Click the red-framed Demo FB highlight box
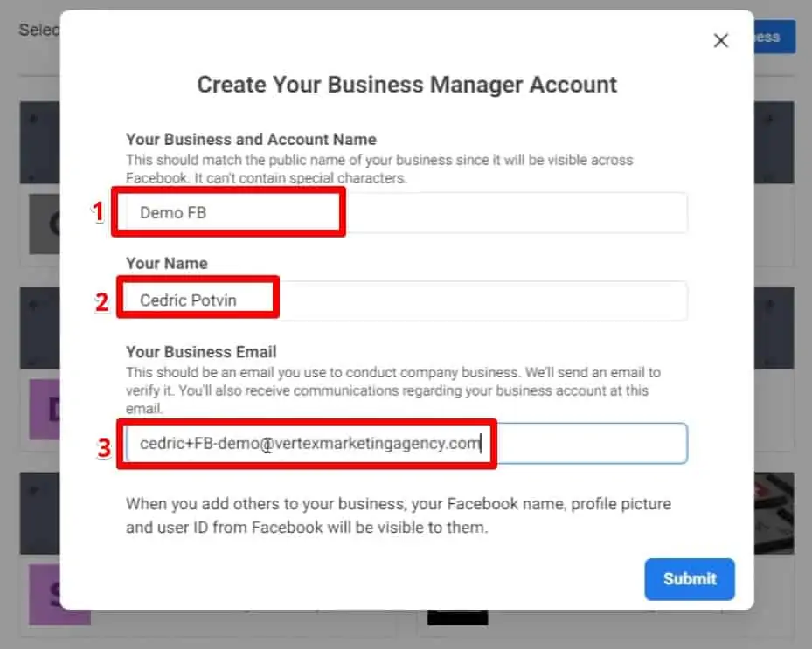 coord(227,211)
